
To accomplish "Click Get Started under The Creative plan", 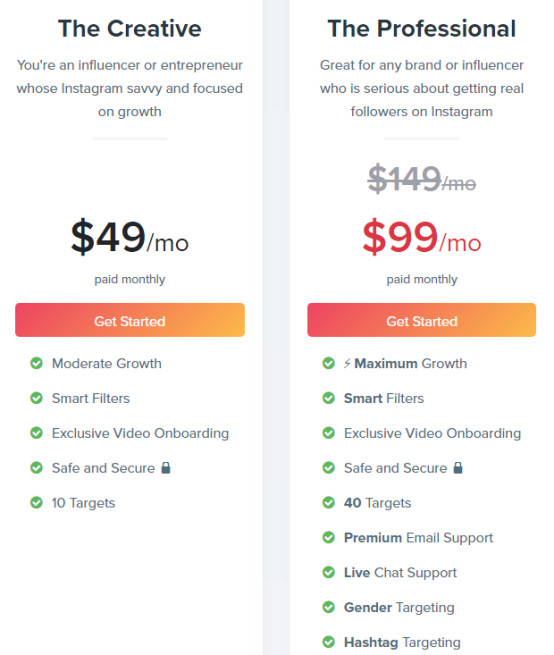I will click(130, 320).
